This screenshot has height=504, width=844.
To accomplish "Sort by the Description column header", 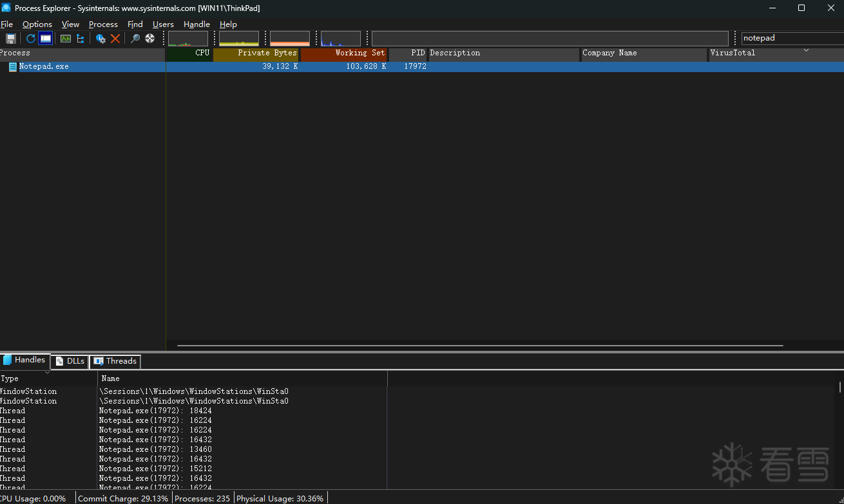I will pyautogui.click(x=504, y=53).
